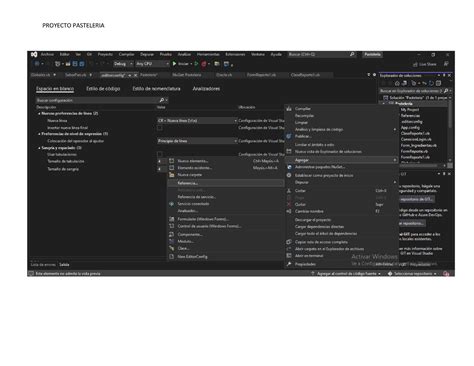Collapse Sangría y espaciado group
474x366 pixels.
(39, 148)
